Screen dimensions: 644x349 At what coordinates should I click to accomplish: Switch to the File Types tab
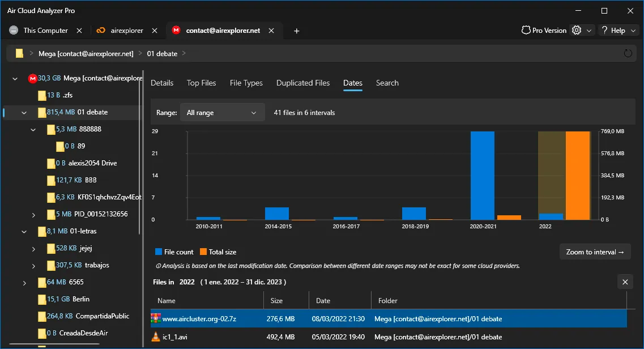point(246,83)
